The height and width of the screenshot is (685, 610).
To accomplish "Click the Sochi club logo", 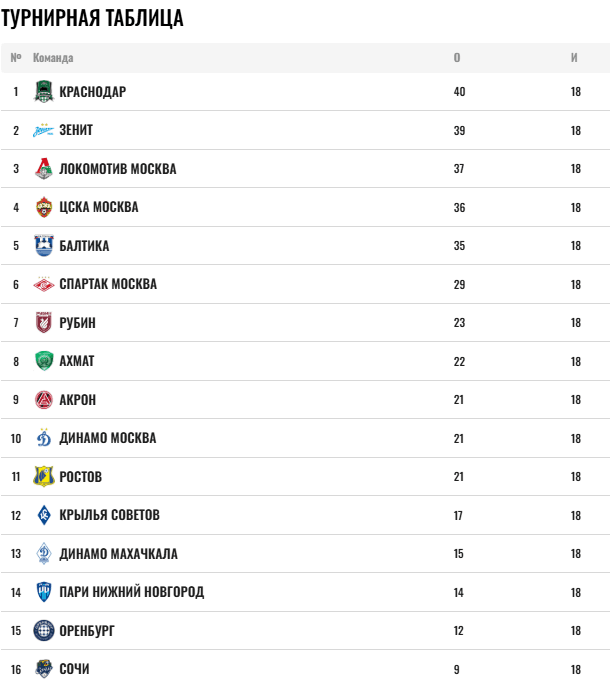I will coord(43,669).
